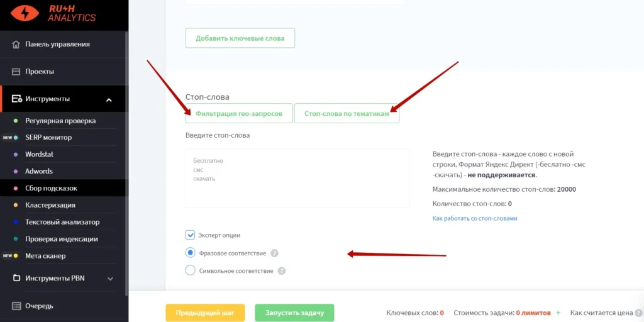Click the green plus icon near лимитов
The image size is (644, 322).
click(558, 313)
